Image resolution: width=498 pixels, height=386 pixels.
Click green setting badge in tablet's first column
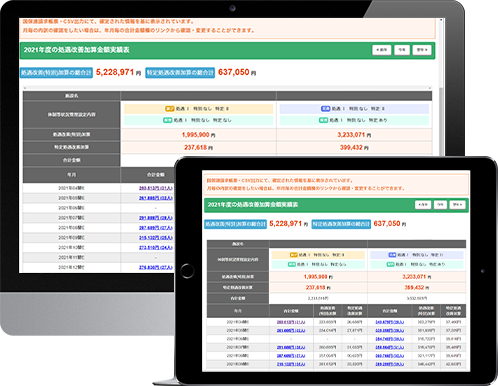coord(292,264)
